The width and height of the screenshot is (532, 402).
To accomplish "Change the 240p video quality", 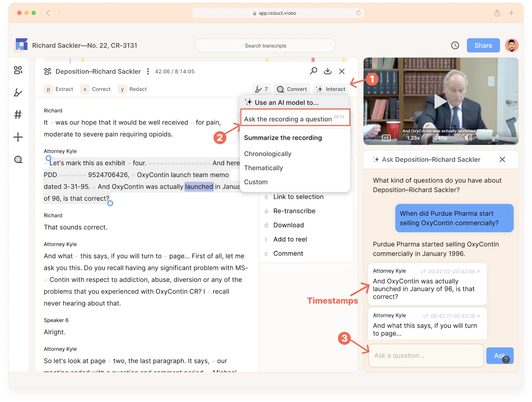I will tap(441, 138).
